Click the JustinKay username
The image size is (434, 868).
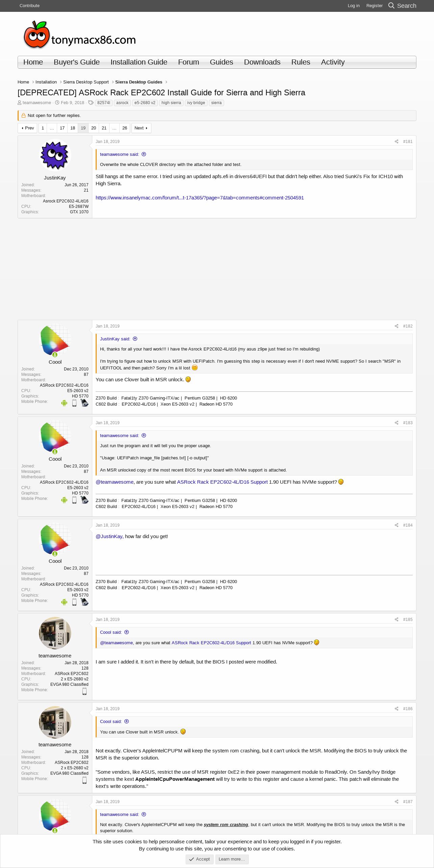click(x=55, y=178)
